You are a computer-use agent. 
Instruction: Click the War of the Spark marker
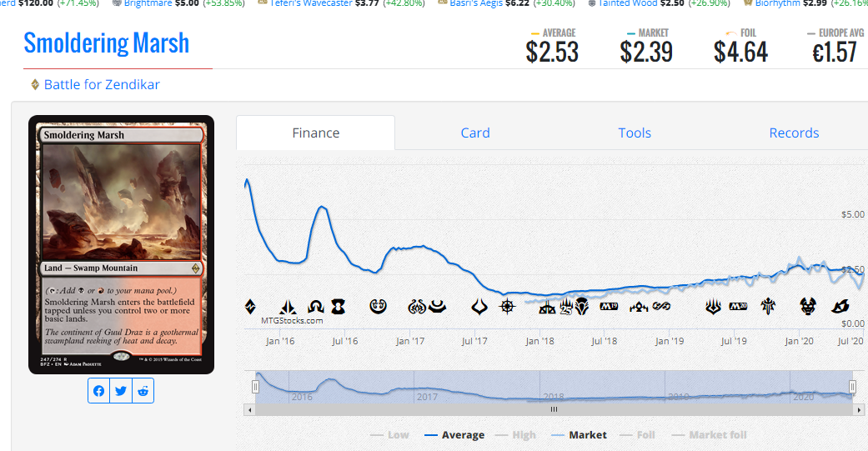pyautogui.click(x=713, y=306)
